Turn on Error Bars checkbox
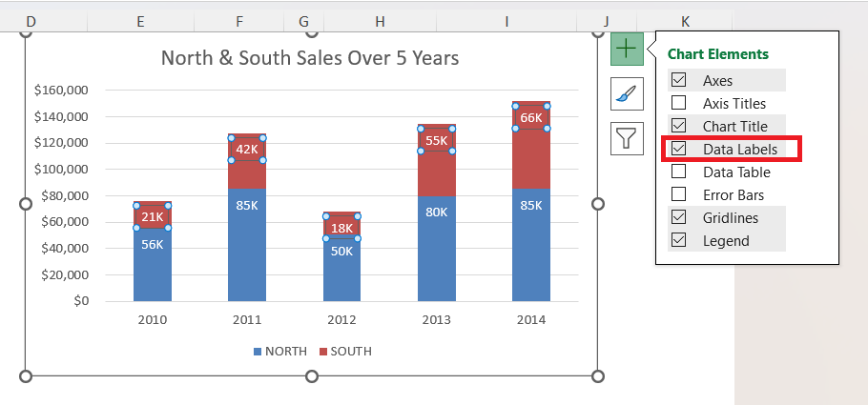The height and width of the screenshot is (405, 868). point(679,195)
